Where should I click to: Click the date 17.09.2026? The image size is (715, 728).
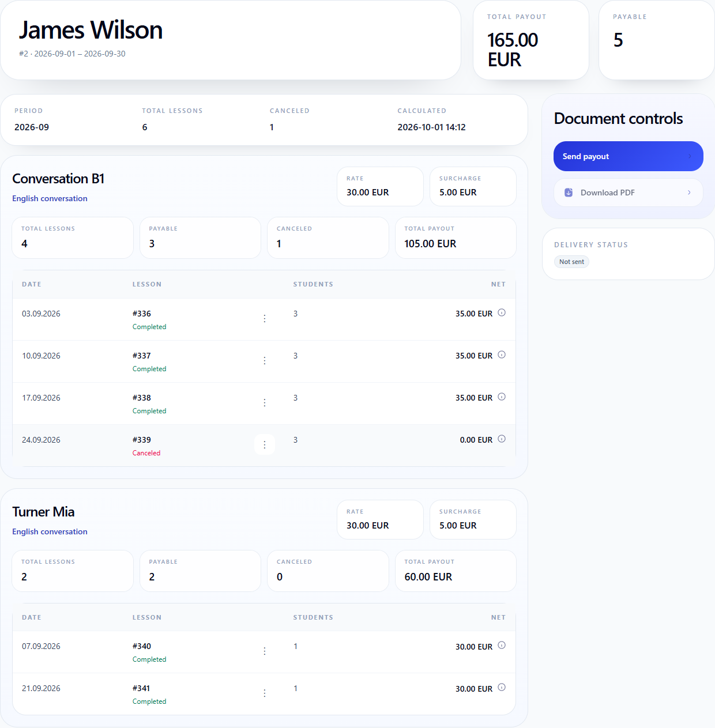click(x=41, y=398)
